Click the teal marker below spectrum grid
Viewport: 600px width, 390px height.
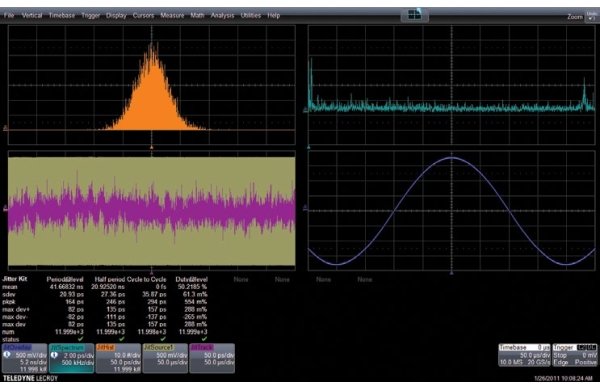click(x=309, y=147)
